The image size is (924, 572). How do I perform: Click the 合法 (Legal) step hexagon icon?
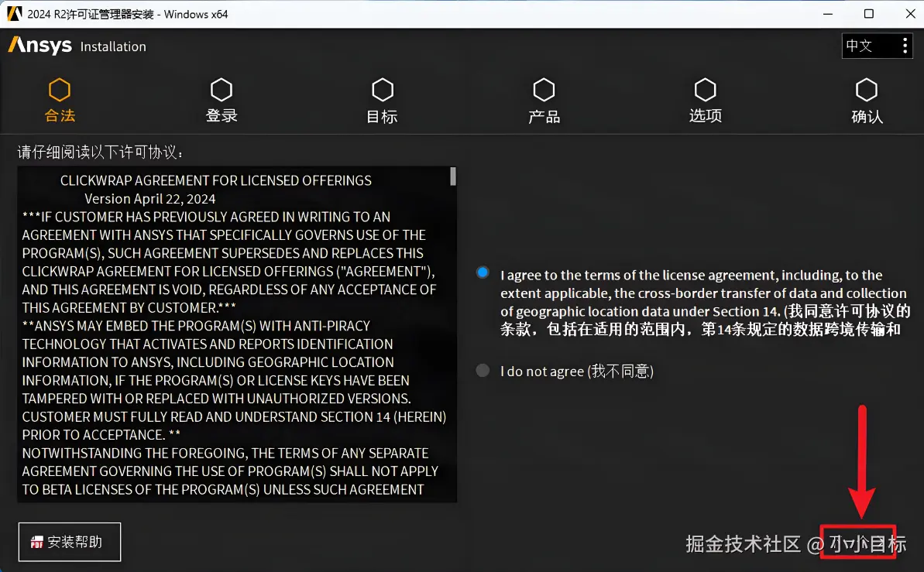60,90
